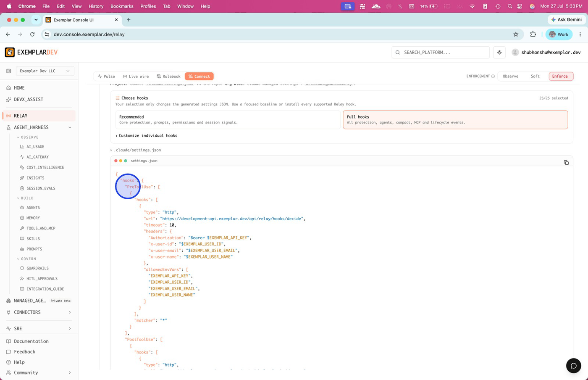Focus the SEARCH_PLATFORM input field

click(441, 53)
